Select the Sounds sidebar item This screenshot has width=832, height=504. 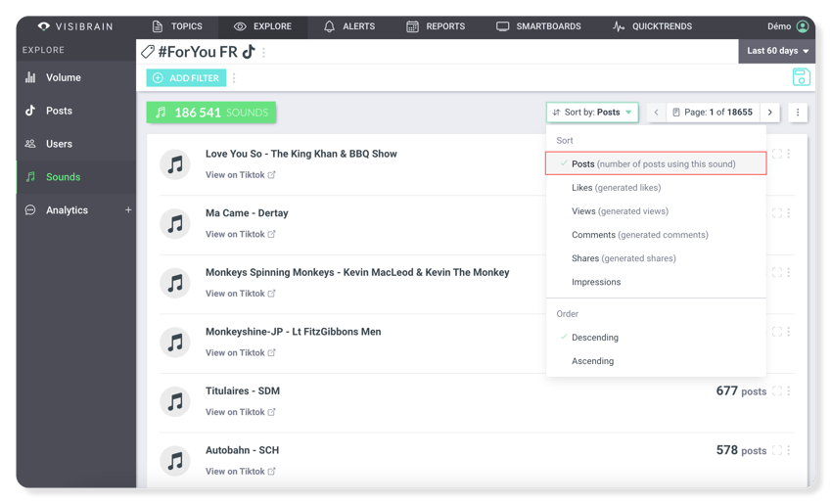coord(76,177)
